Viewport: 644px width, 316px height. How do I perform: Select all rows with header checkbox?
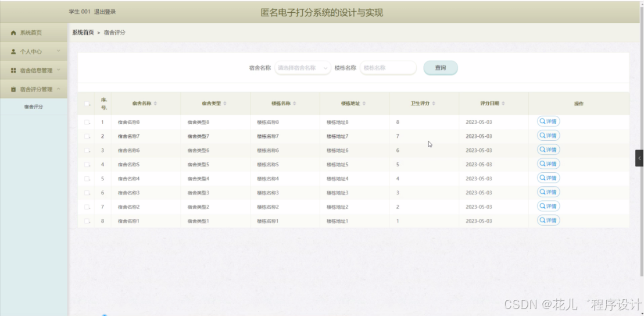87,104
